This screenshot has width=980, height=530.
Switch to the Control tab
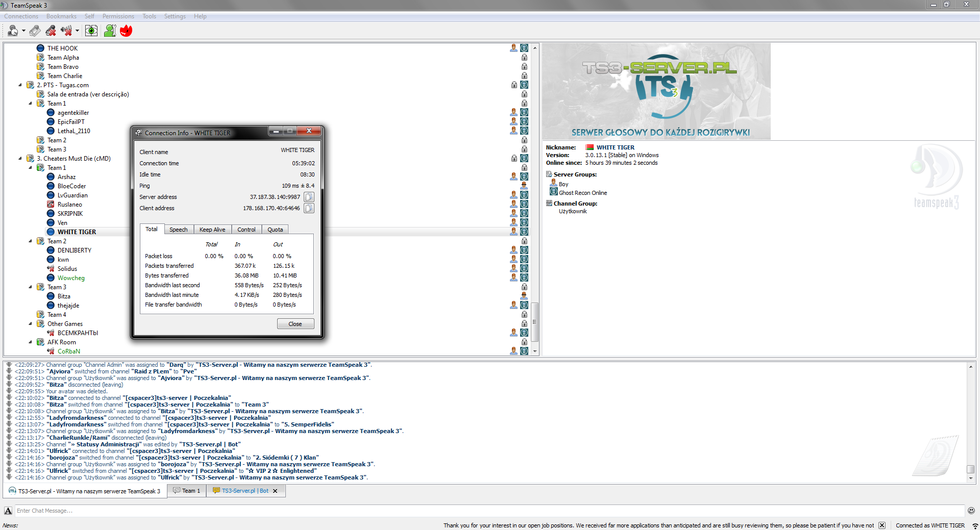[247, 230]
